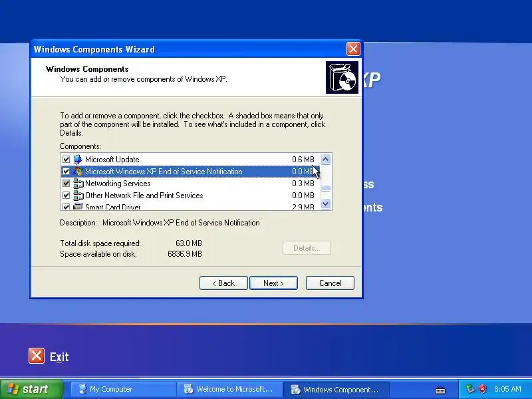Close the Windows Components Wizard window
532x399 pixels.
[353, 49]
